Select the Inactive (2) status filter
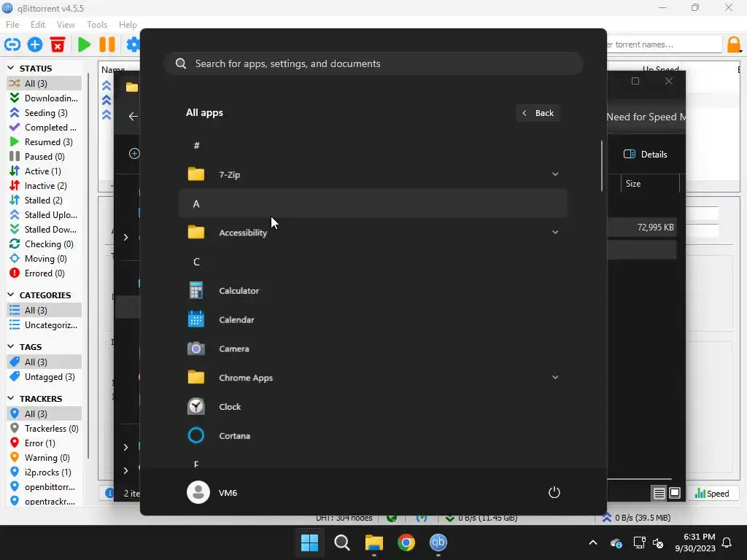The height and width of the screenshot is (560, 747). (x=44, y=186)
